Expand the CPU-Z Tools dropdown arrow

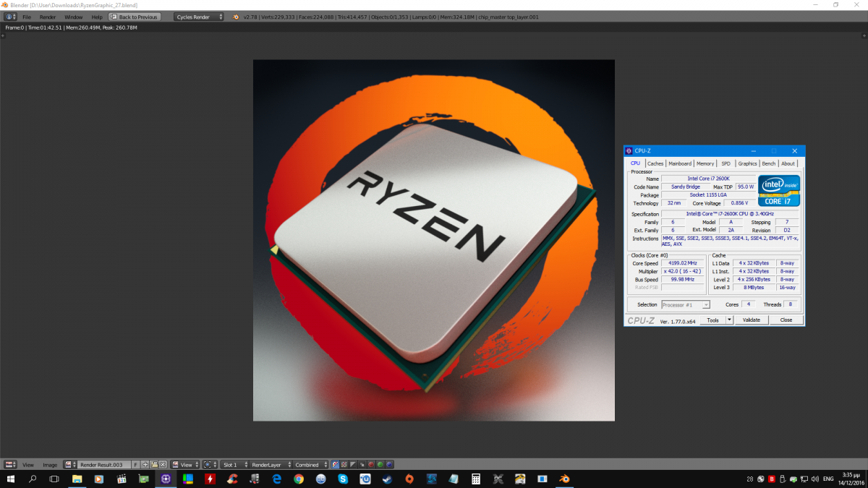coord(730,320)
